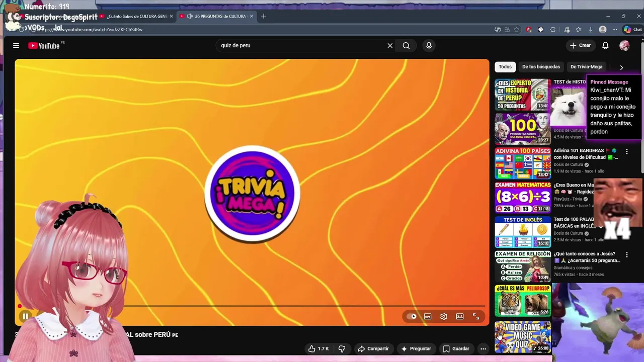Clear the 'quiz de peru' search text
Screen dimensions: 644x362
click(x=390, y=45)
